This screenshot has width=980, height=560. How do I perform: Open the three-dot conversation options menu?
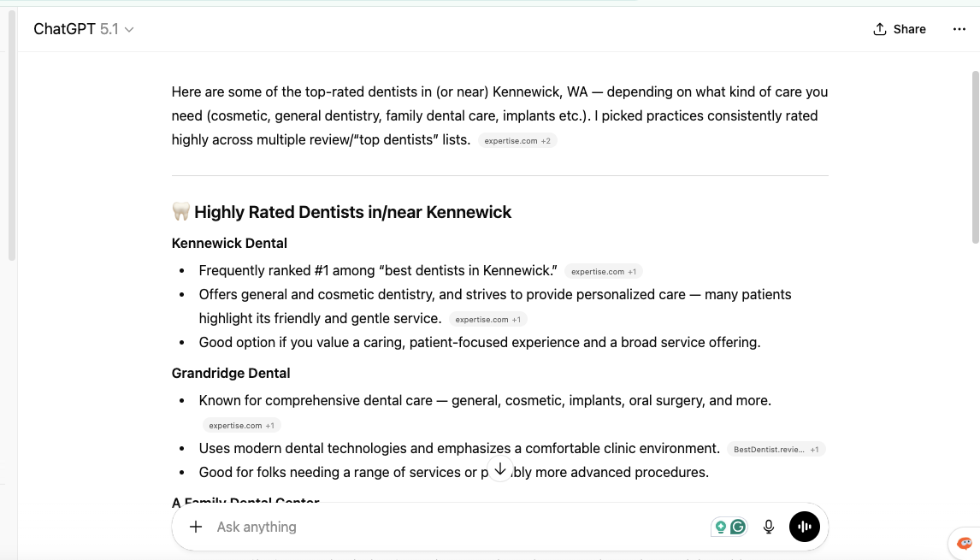pyautogui.click(x=959, y=28)
